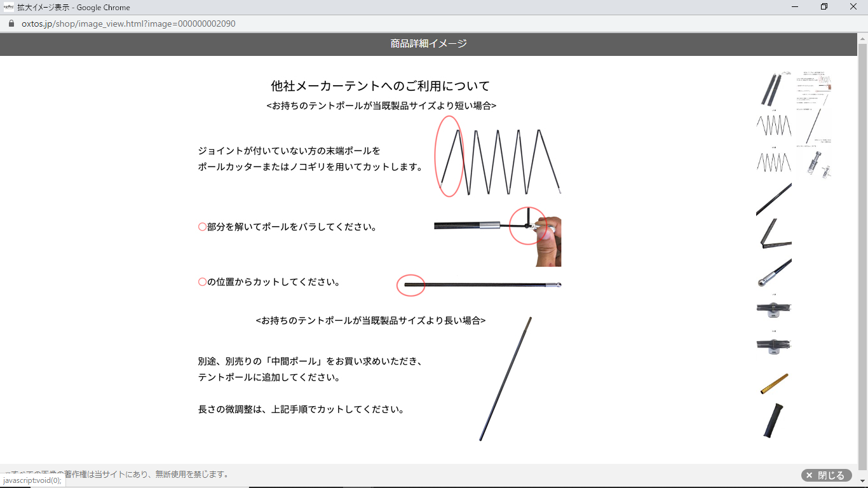Open site info via the lock icon
The image size is (868, 488).
(x=11, y=24)
